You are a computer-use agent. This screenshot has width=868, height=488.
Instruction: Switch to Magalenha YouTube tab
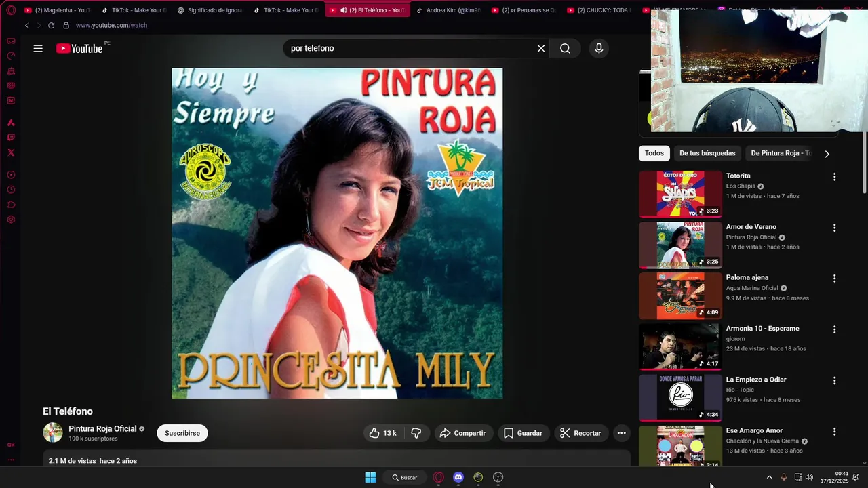[x=58, y=10]
